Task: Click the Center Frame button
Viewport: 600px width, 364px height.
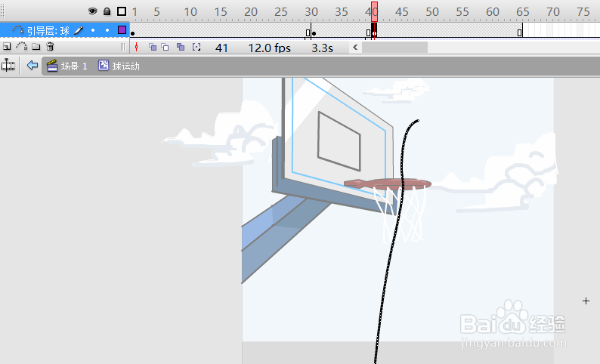Action: [x=137, y=47]
